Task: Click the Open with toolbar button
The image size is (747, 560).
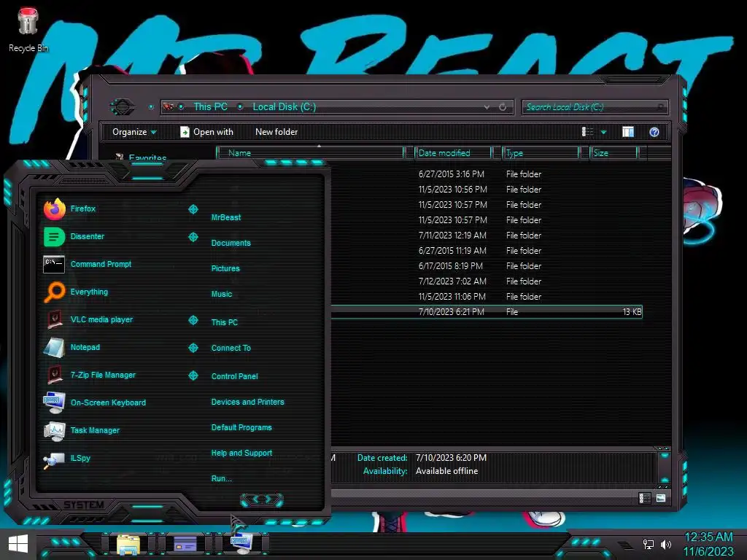Action: [206, 132]
